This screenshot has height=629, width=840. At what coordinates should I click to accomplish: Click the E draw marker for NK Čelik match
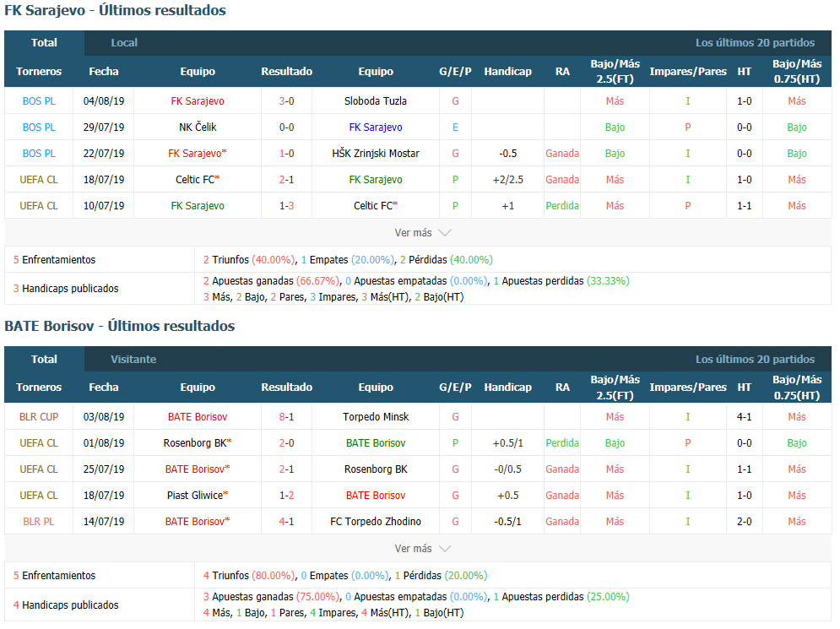pos(455,127)
